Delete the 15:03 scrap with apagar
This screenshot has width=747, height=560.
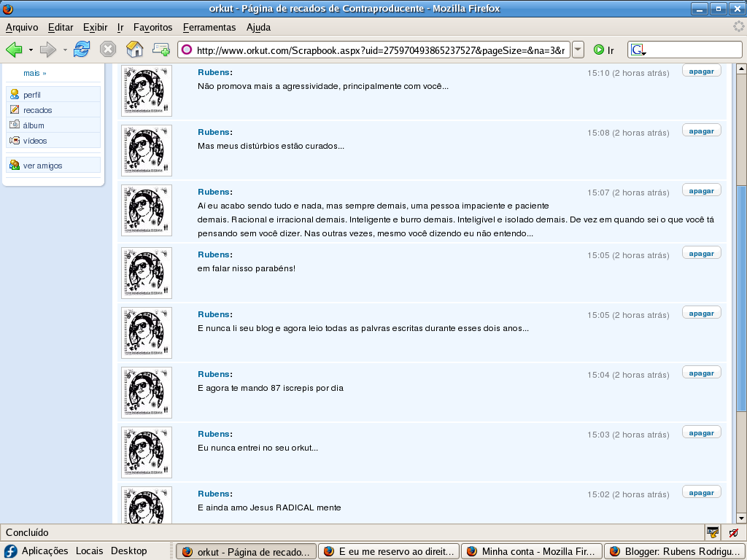(701, 433)
